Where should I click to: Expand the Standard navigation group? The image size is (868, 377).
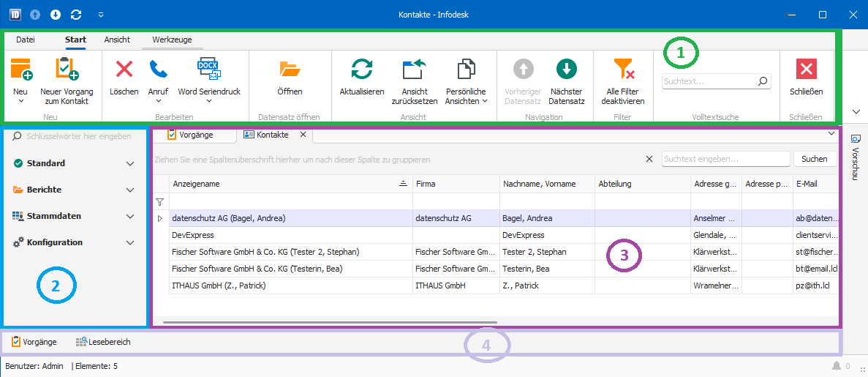(x=129, y=163)
